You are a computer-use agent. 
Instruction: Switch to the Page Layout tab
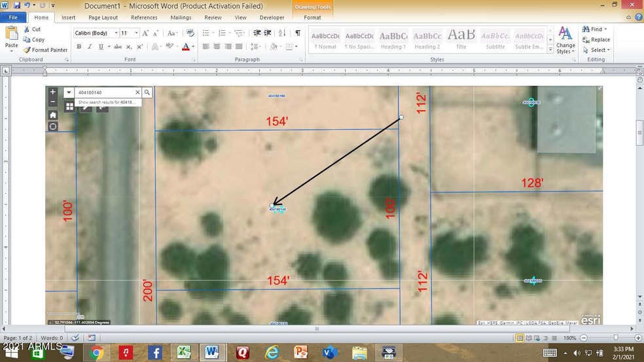(103, 17)
